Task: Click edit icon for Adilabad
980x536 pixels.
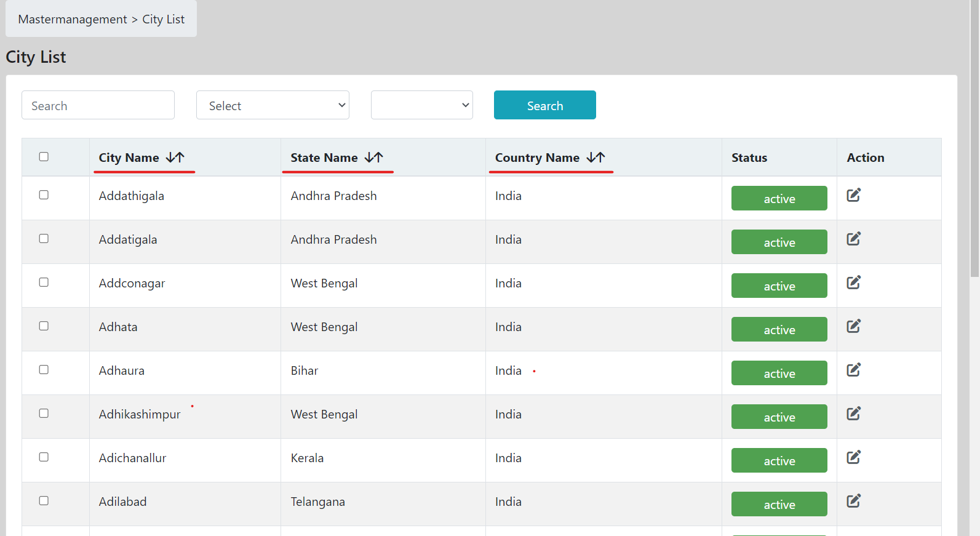Action: [x=853, y=501]
